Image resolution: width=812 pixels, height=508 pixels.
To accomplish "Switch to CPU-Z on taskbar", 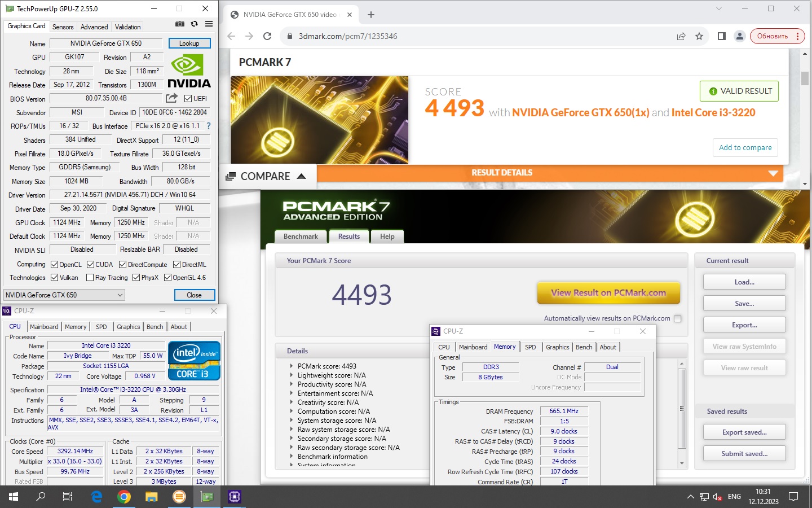I will coord(235,497).
